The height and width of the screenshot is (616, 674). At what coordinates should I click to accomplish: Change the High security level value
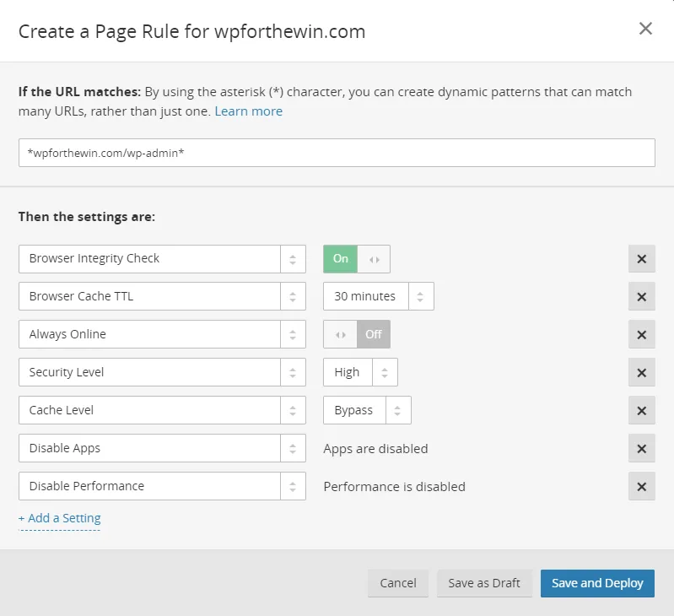point(360,372)
